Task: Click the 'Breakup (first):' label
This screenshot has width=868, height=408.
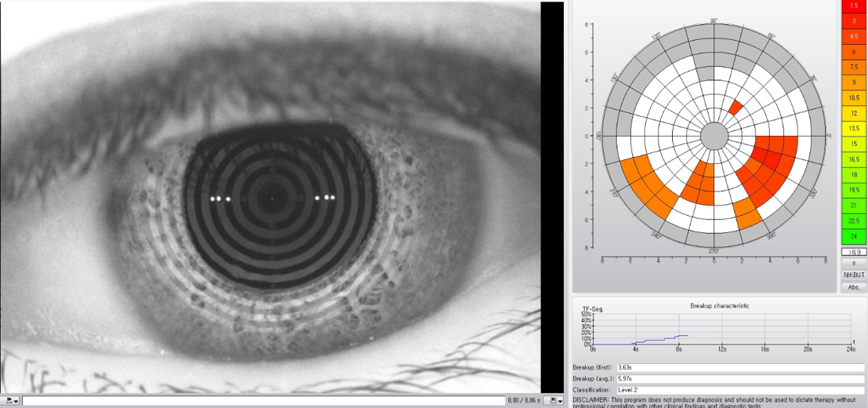Action: point(592,367)
